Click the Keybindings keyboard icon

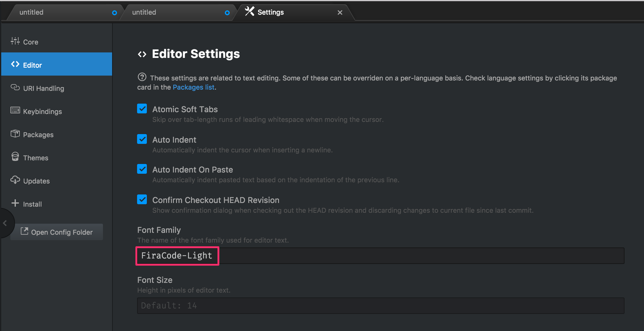point(15,110)
